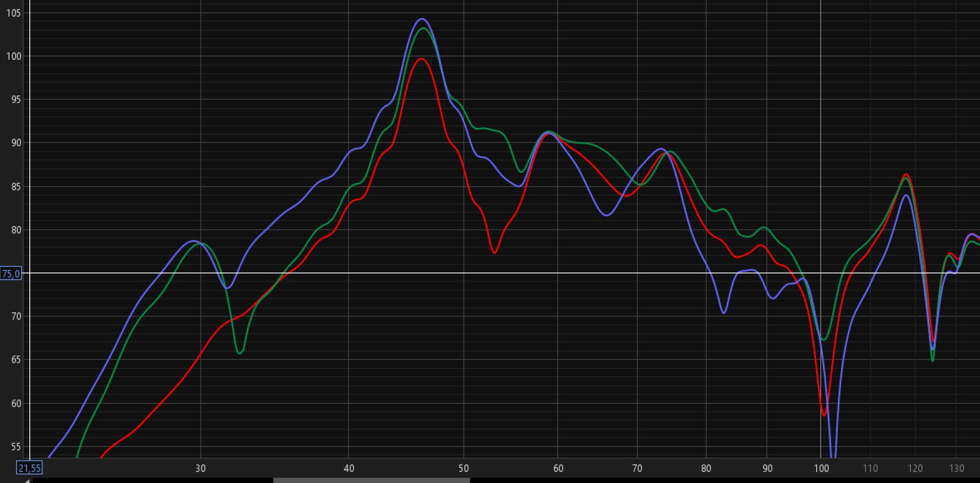Click the 130 label on the frequency axis
The width and height of the screenshot is (980, 483).
coord(957,469)
